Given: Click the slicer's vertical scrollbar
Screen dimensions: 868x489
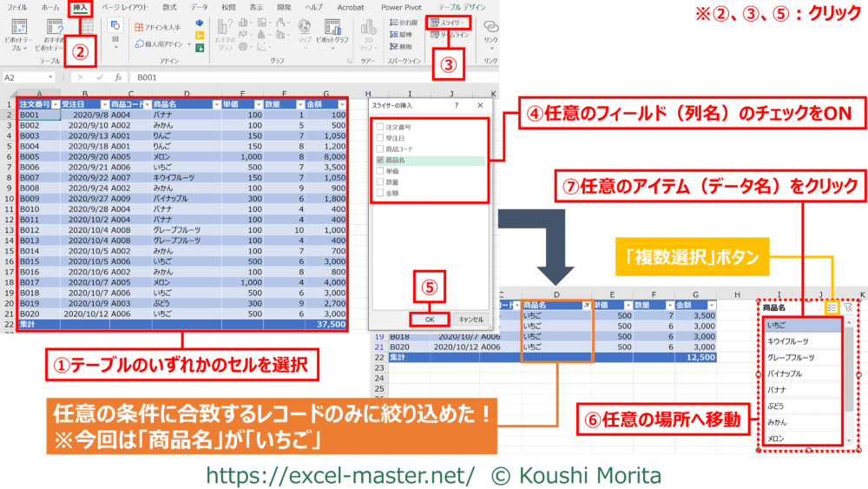Looking at the screenshot, I should click(x=848, y=373).
